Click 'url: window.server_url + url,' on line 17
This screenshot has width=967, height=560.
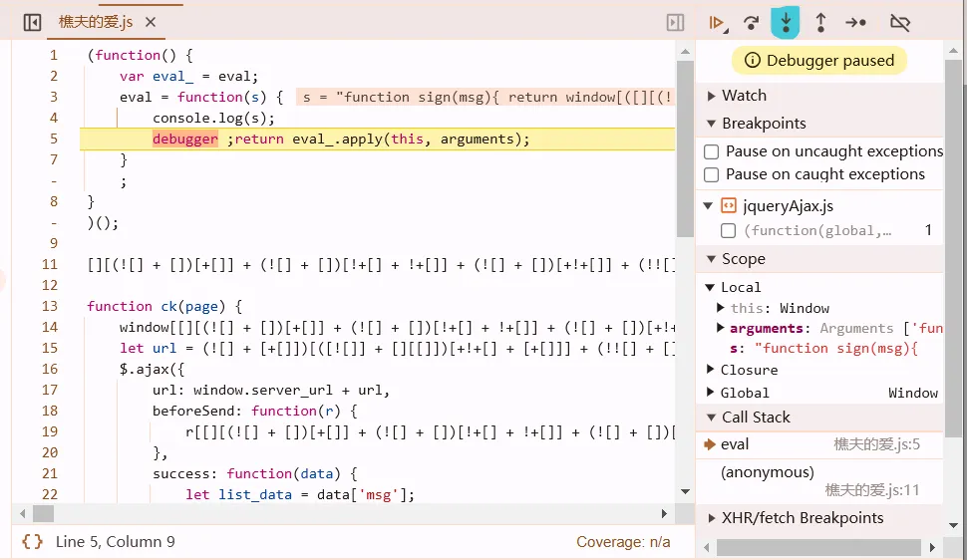point(271,391)
